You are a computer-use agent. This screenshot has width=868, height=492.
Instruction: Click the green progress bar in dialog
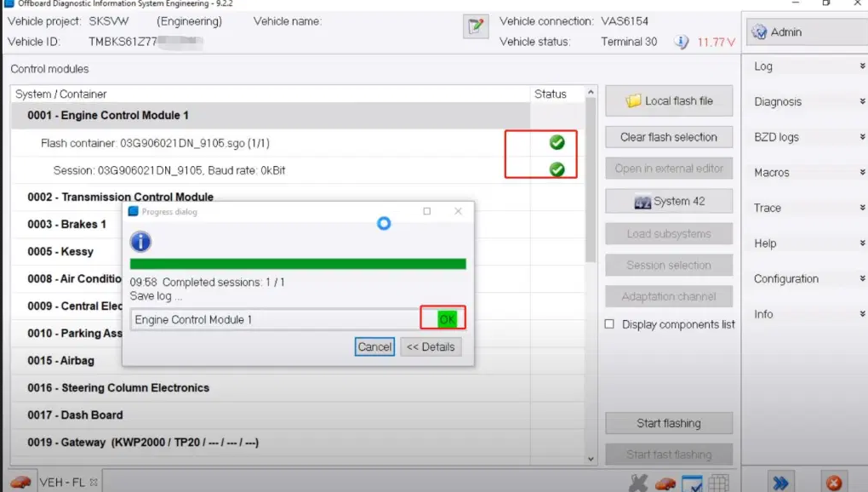[298, 264]
